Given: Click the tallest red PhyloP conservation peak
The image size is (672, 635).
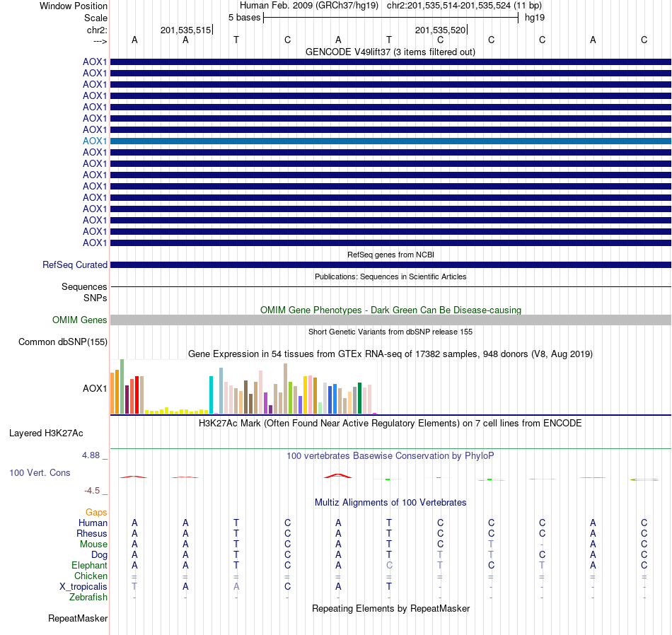Looking at the screenshot, I should [338, 476].
